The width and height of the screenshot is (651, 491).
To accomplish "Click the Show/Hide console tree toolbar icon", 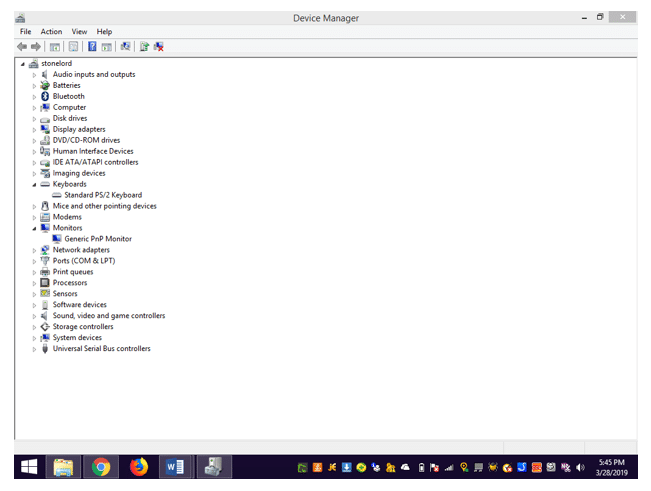I will pos(54,46).
